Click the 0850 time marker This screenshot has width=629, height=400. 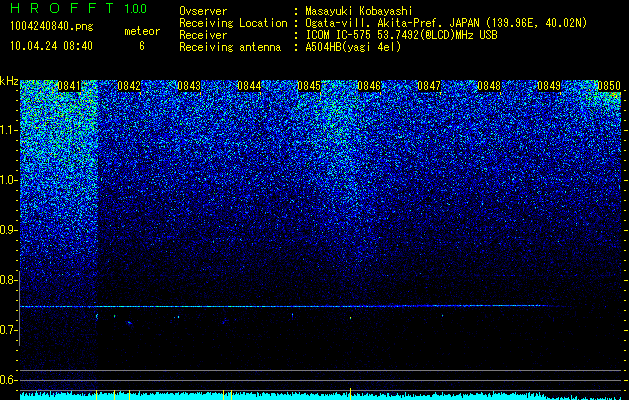coord(609,86)
